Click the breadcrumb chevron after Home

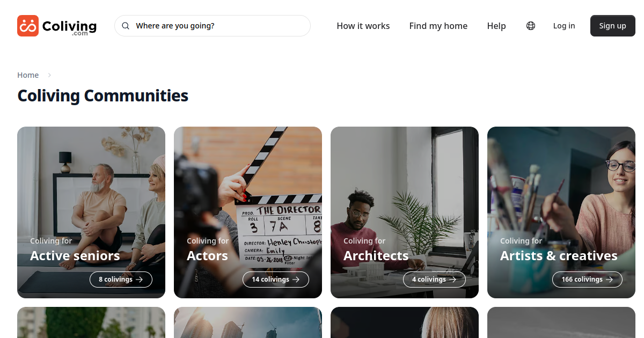[x=49, y=75]
